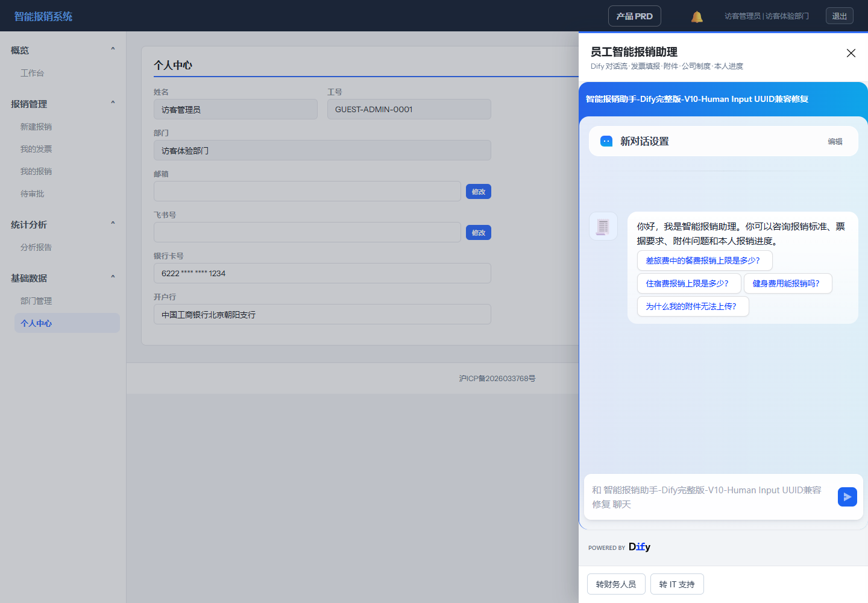The width and height of the screenshot is (868, 603).
Task: Click the 工号 field GUEST-ADMIN-0001
Action: pos(409,109)
